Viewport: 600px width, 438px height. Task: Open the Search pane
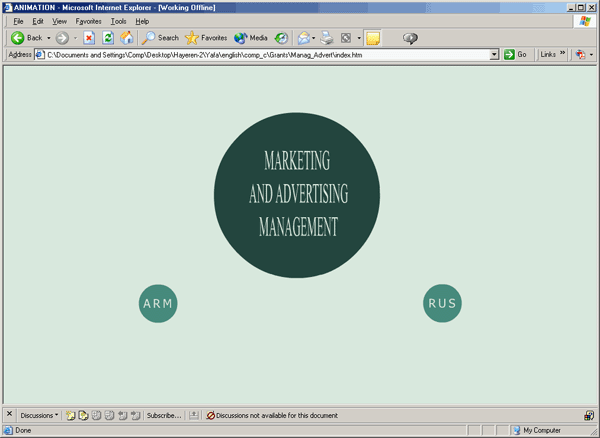tap(160, 38)
